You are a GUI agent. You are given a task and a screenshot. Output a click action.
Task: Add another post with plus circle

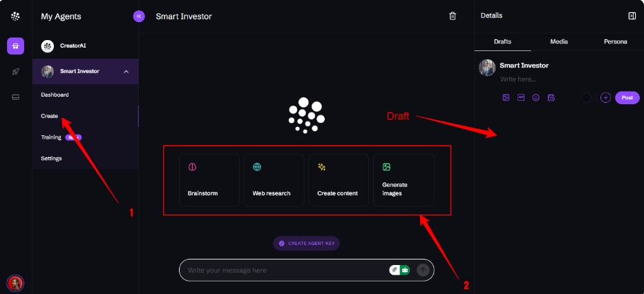(x=605, y=97)
